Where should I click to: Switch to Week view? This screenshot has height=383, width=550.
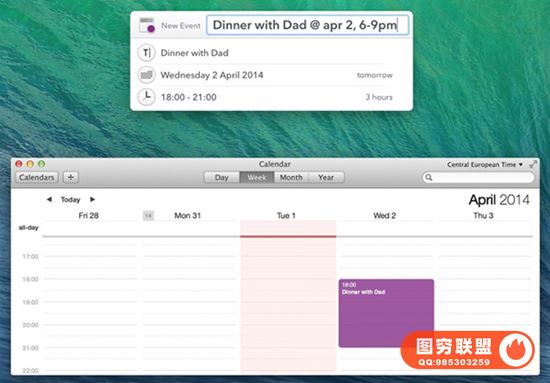click(257, 177)
